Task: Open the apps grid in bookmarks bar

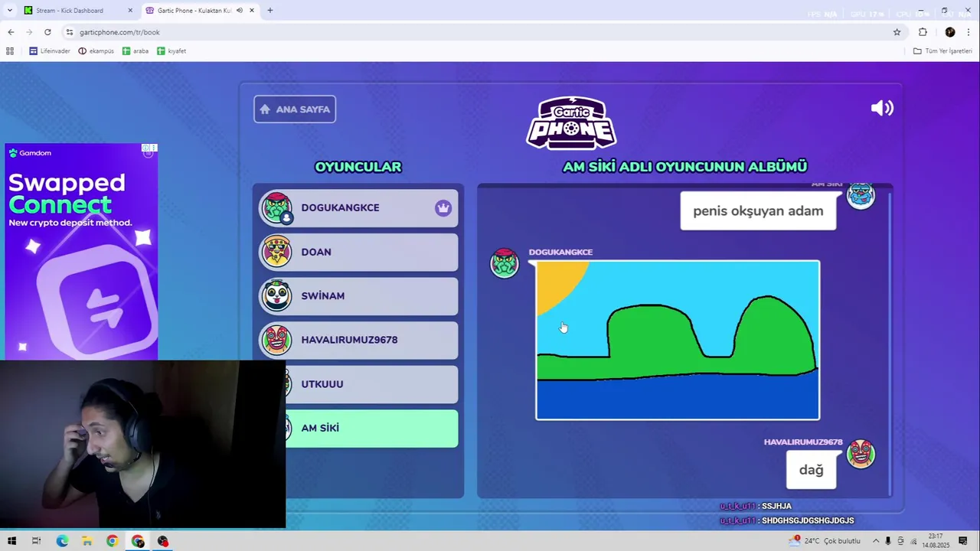Action: 10,51
